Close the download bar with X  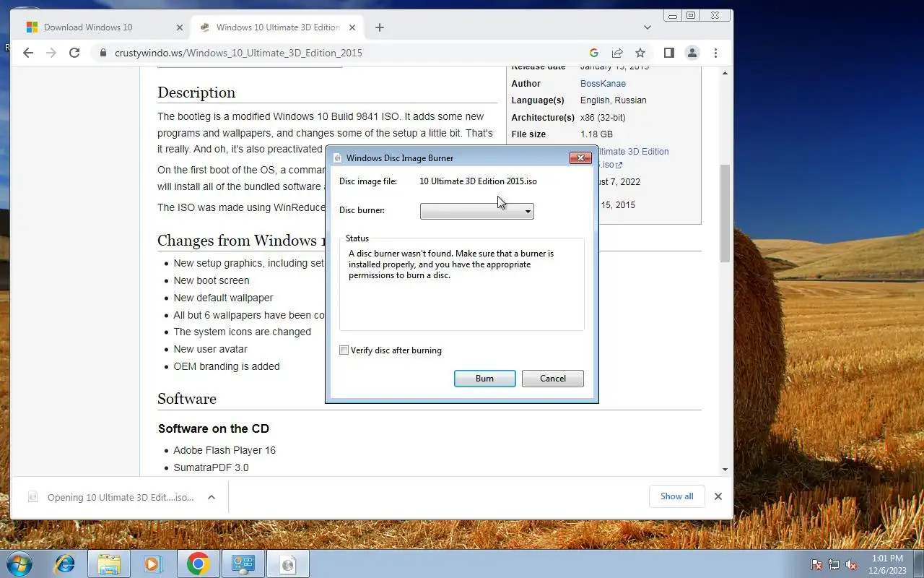(718, 496)
